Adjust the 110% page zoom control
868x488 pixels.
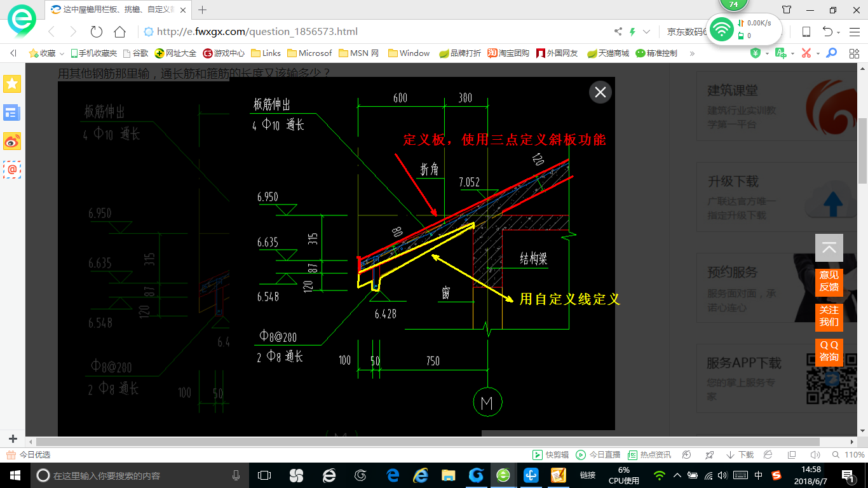849,455
